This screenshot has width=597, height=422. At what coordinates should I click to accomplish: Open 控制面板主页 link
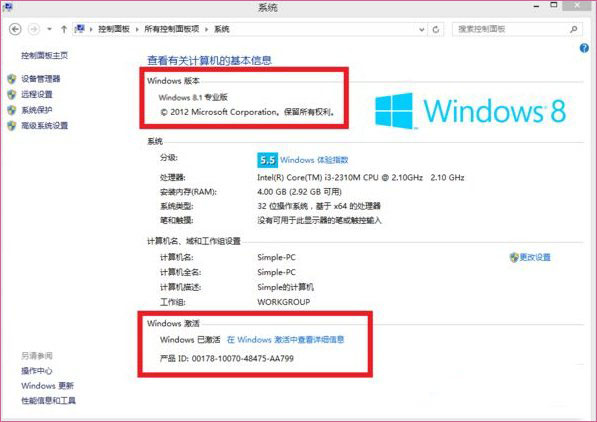45,56
